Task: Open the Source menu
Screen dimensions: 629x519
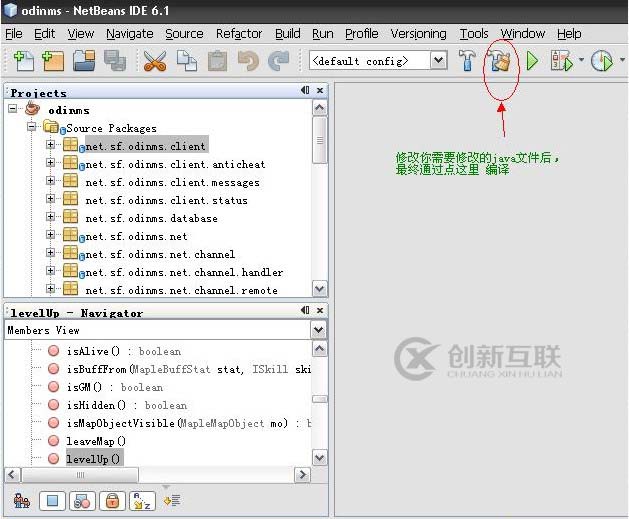Action: click(x=184, y=34)
